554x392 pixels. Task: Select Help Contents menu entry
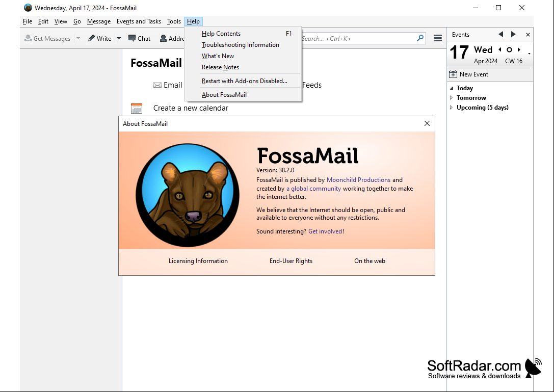pos(243,34)
